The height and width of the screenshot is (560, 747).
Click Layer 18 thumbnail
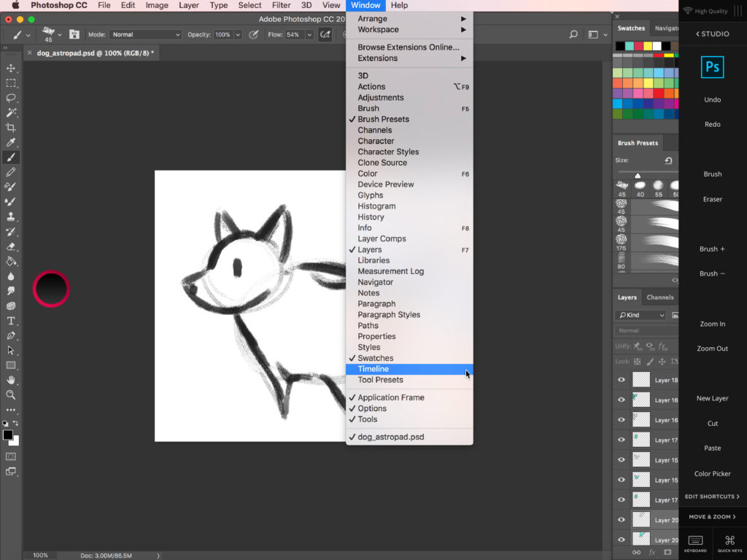point(640,379)
